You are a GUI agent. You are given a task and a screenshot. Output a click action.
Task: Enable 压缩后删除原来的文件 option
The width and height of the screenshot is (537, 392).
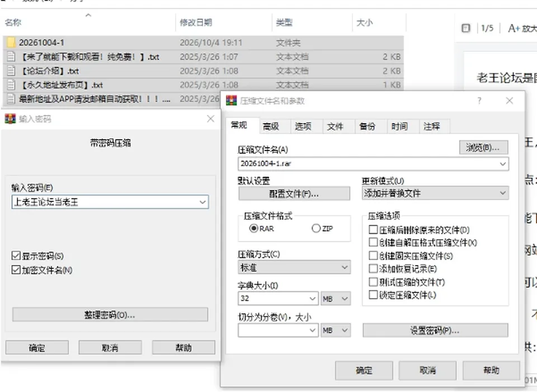(x=373, y=229)
